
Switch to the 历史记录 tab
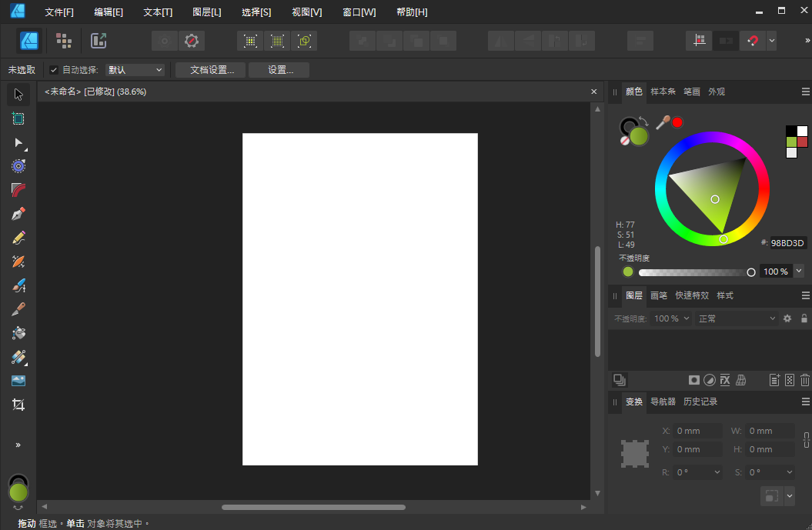(700, 402)
